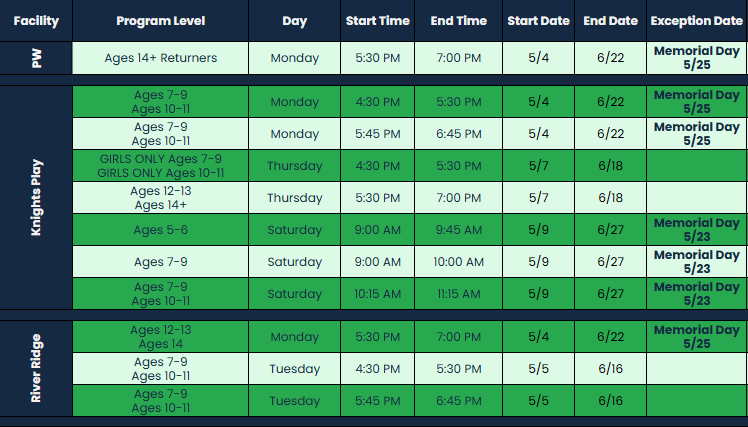Select the Program Level column header
This screenshot has width=748, height=427.
pyautogui.click(x=160, y=21)
